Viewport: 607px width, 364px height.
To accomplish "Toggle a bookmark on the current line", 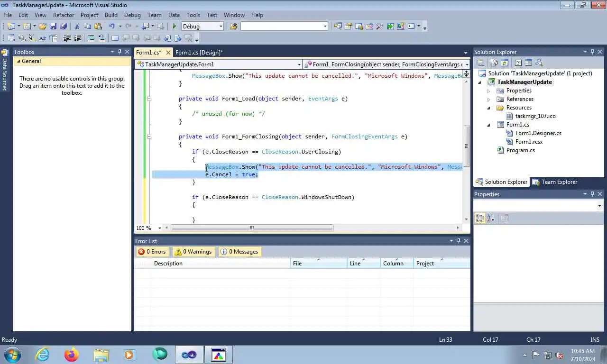I will (x=115, y=38).
